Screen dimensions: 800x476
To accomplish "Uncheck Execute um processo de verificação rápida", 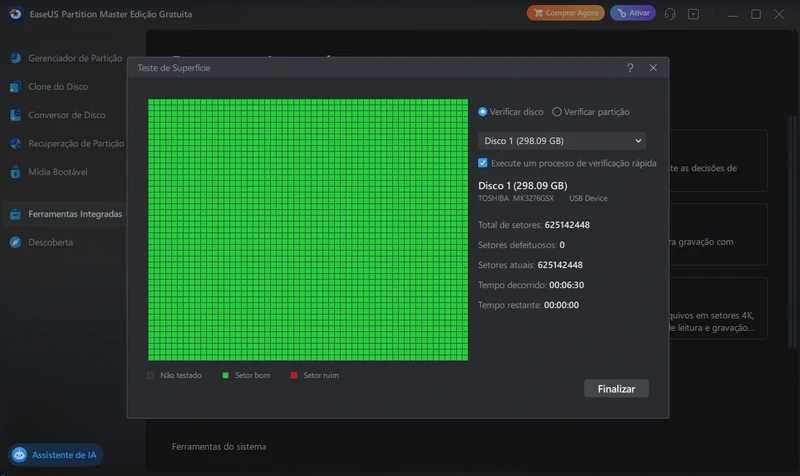I will [483, 163].
